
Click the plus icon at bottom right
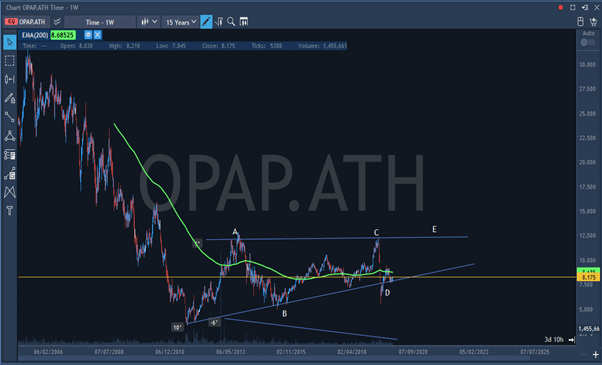(x=595, y=355)
